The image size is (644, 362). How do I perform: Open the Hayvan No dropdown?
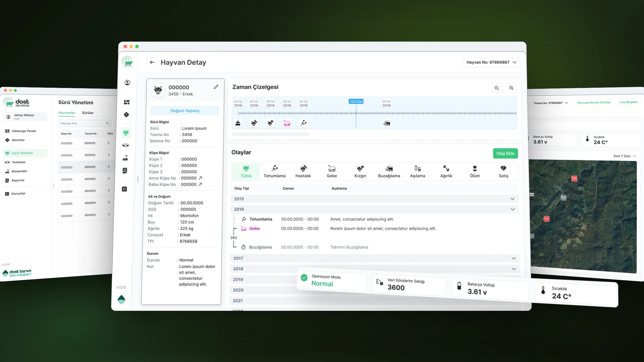coord(492,62)
